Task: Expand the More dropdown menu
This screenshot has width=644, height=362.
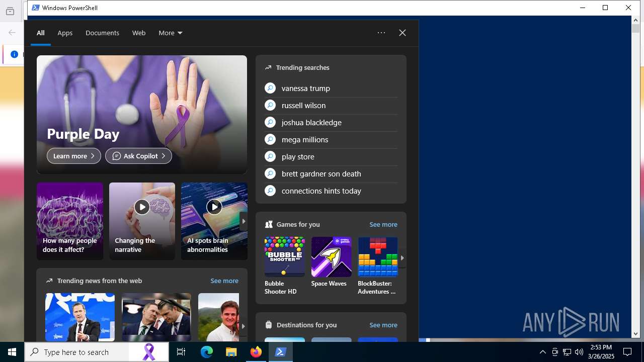Action: click(171, 33)
